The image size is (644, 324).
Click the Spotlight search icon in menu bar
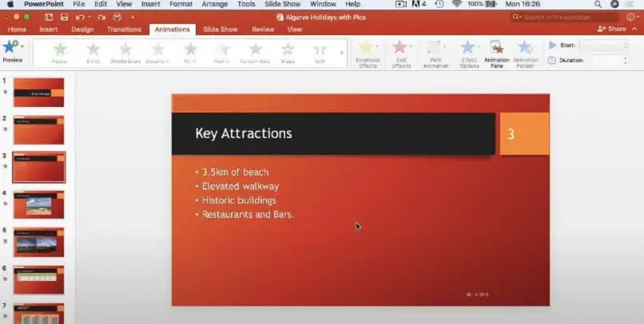click(x=598, y=5)
